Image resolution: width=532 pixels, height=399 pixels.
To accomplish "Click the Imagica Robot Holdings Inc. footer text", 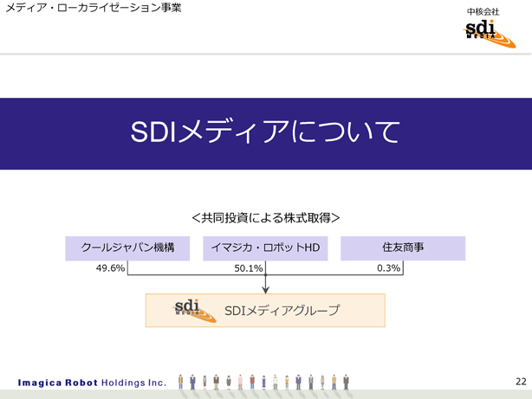I will (92, 383).
